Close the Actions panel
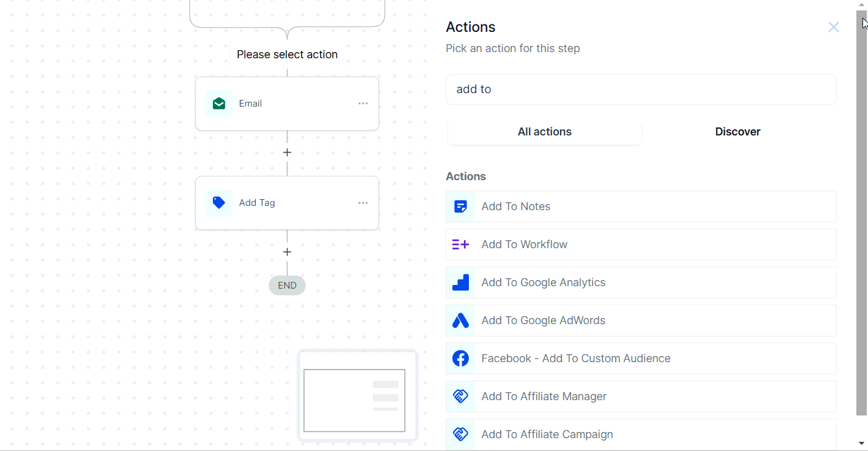This screenshot has height=451, width=868. tap(834, 27)
